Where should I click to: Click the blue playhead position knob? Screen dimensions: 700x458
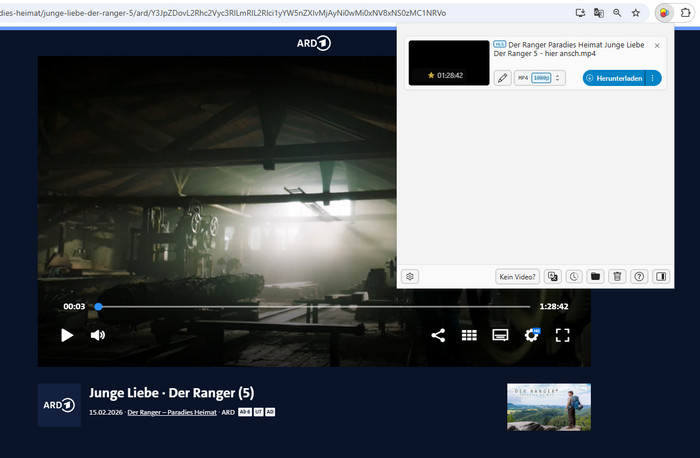(x=99, y=307)
